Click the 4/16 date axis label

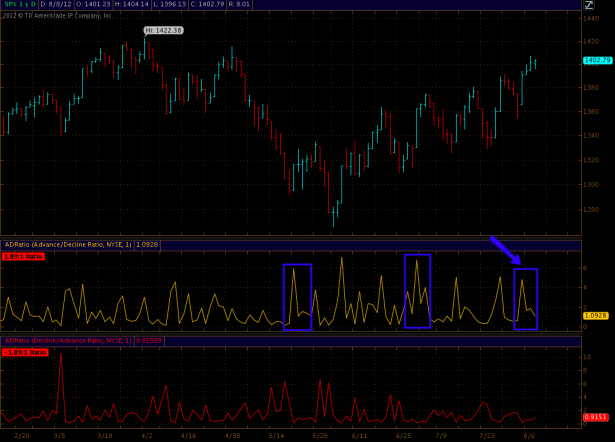[x=189, y=436]
